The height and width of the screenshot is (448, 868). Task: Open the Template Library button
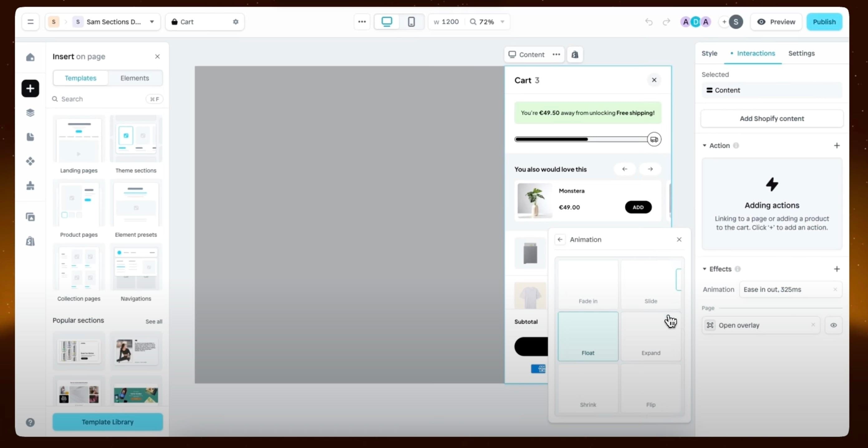click(x=108, y=422)
